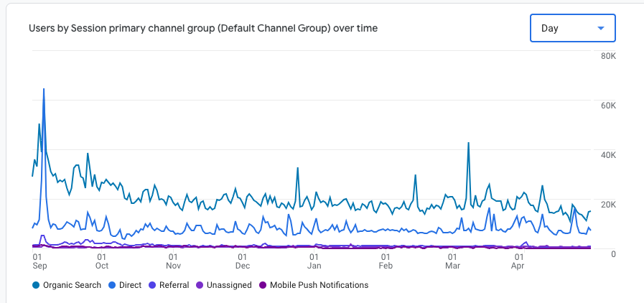Image resolution: width=644 pixels, height=303 pixels.
Task: Select the Jan 01 x-axis label
Action: 314,260
